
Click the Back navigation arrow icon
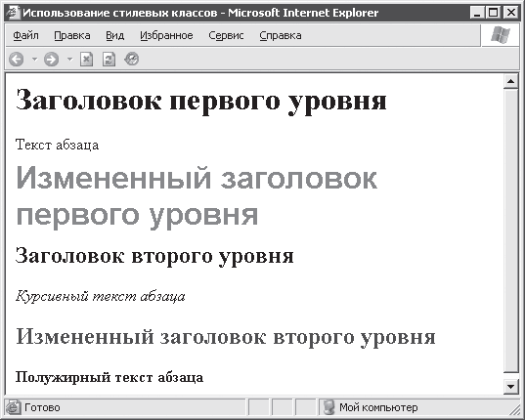(16, 60)
